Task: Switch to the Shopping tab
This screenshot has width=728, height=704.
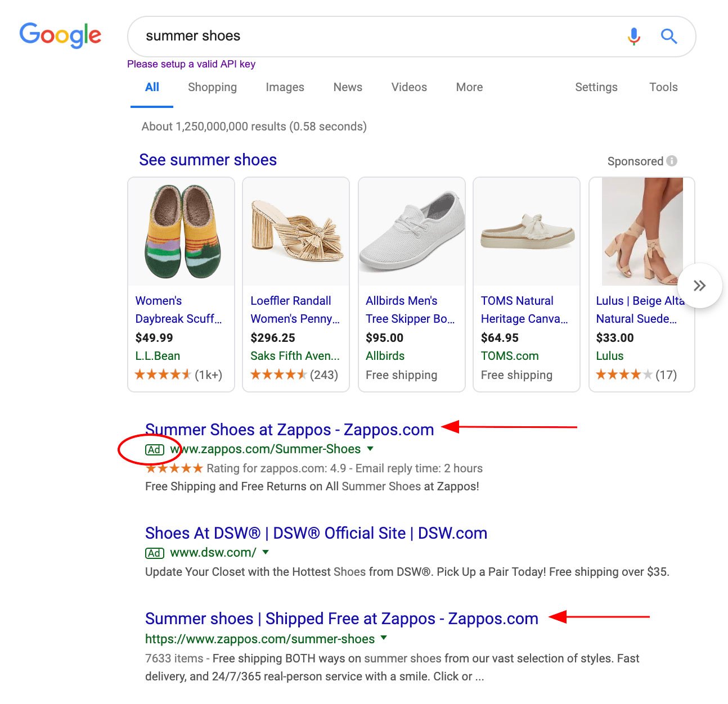Action: click(x=212, y=87)
